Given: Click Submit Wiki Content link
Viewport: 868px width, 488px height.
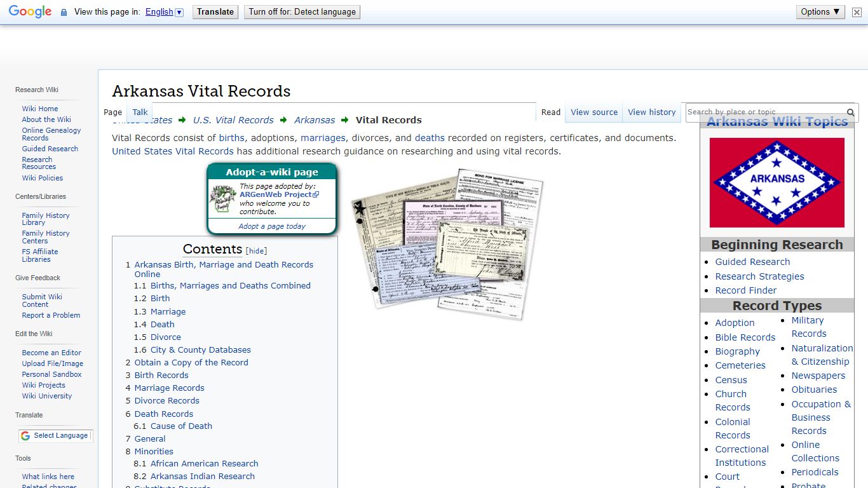Looking at the screenshot, I should [x=42, y=301].
